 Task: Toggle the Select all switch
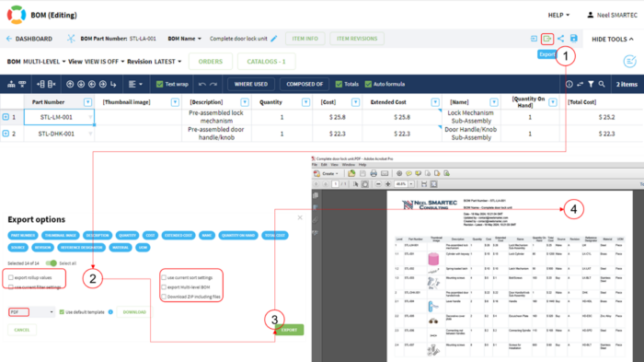click(52, 263)
